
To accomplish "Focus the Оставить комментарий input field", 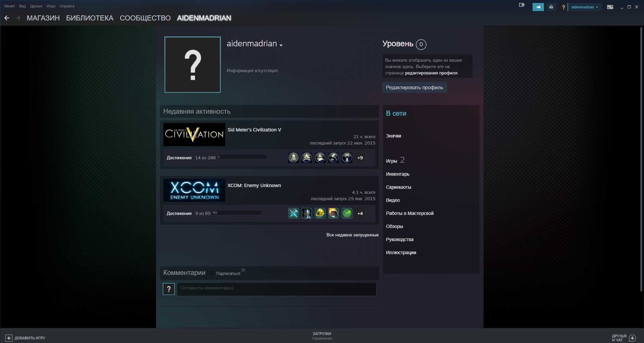I will point(277,289).
